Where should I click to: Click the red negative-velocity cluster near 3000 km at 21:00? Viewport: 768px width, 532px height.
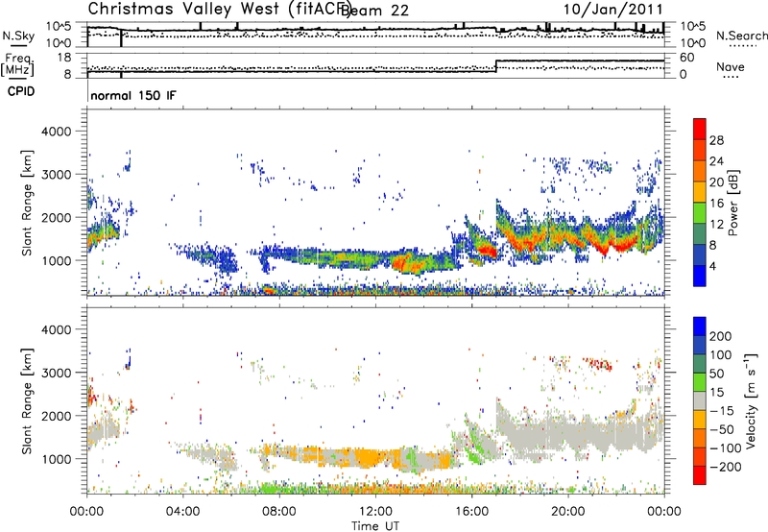597,364
